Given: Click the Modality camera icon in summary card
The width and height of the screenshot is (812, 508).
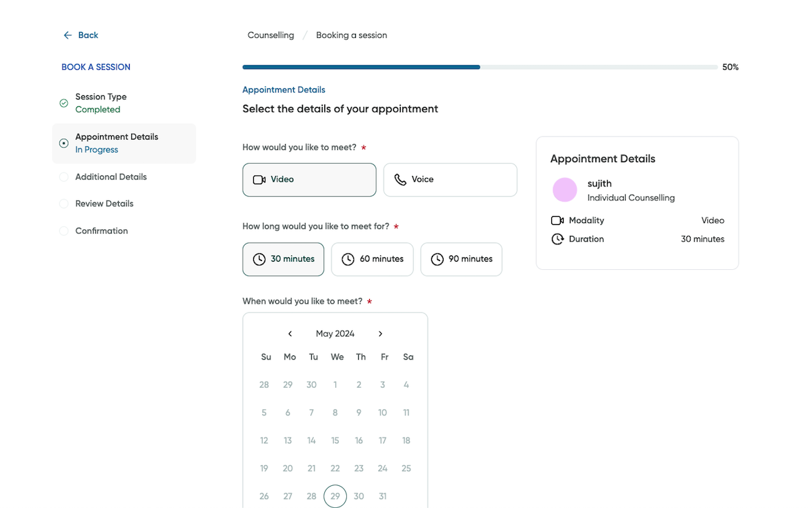Looking at the screenshot, I should pos(557,220).
